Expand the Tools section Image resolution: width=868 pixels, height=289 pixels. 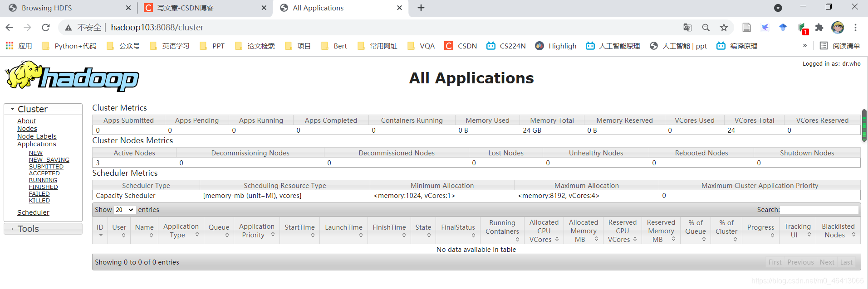click(x=43, y=229)
